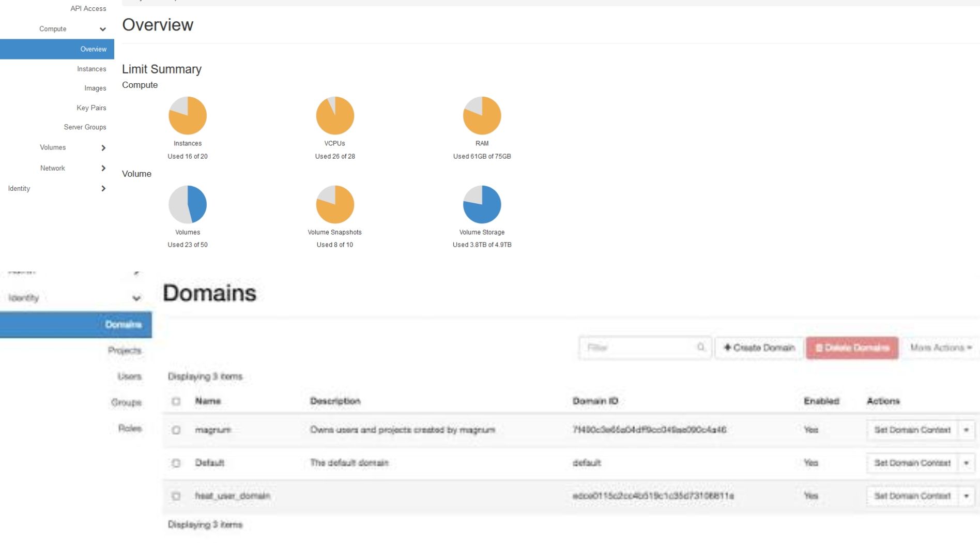Expand the Network sidebar section

pyautogui.click(x=103, y=168)
